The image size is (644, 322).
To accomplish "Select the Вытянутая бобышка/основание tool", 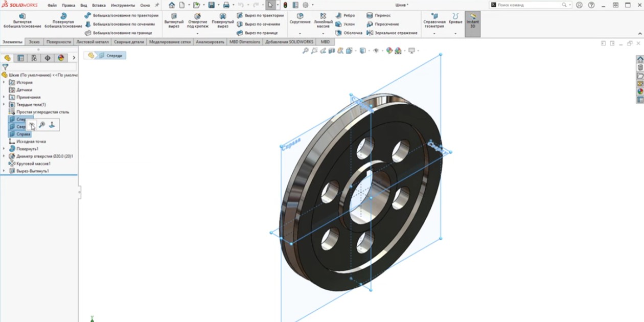I will 22,20.
